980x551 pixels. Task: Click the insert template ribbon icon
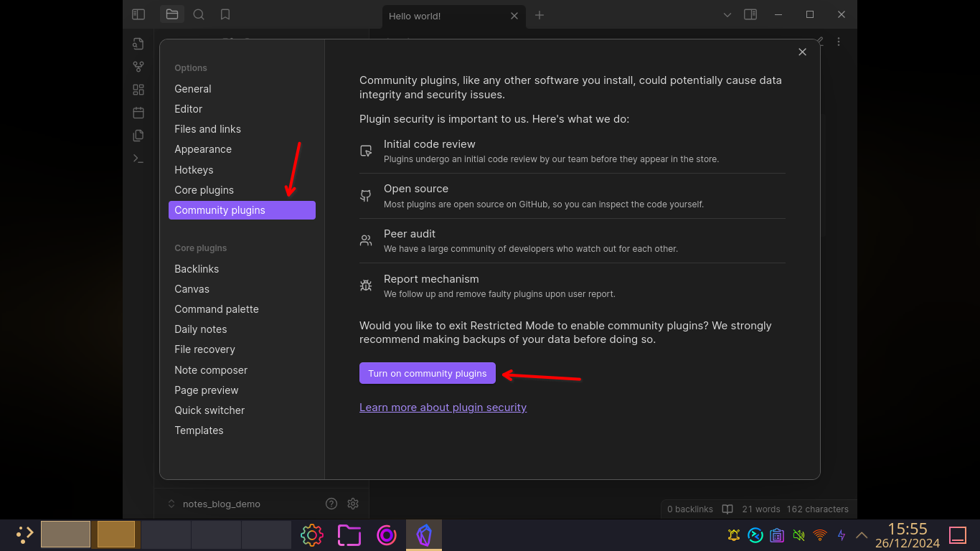point(138,136)
